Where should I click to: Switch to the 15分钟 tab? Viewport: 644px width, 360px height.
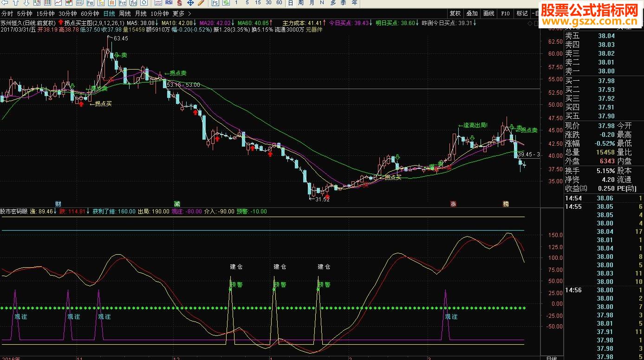tap(45, 13)
